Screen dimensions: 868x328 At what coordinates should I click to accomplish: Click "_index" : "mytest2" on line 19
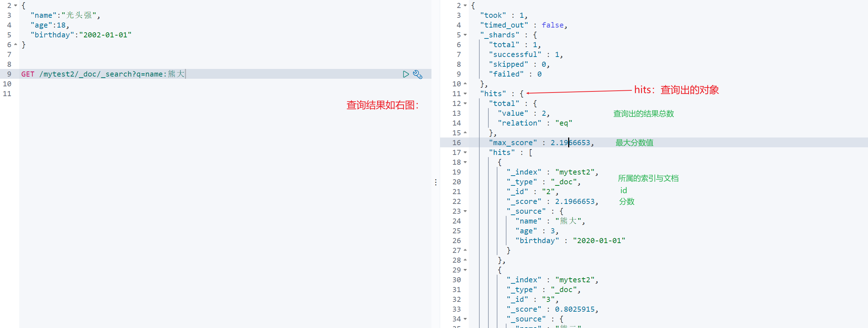click(553, 172)
